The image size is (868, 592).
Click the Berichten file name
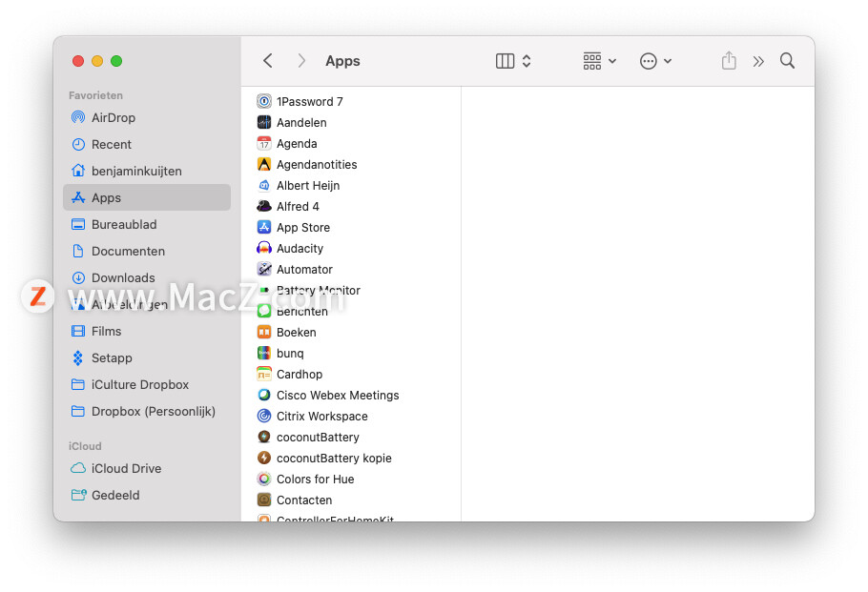pos(302,312)
